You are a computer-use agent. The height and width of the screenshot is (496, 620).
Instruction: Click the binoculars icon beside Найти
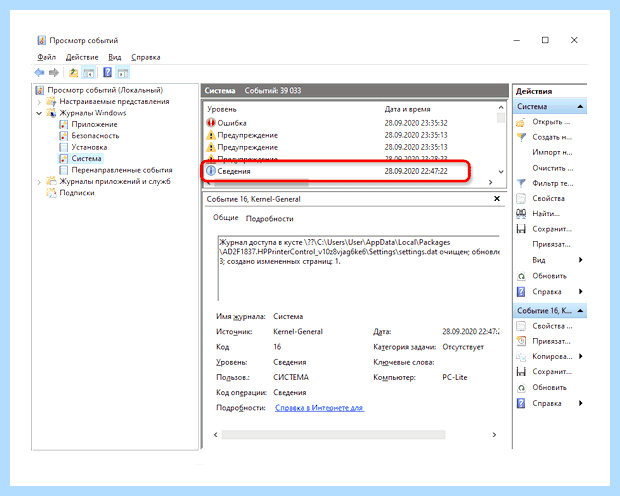521,214
